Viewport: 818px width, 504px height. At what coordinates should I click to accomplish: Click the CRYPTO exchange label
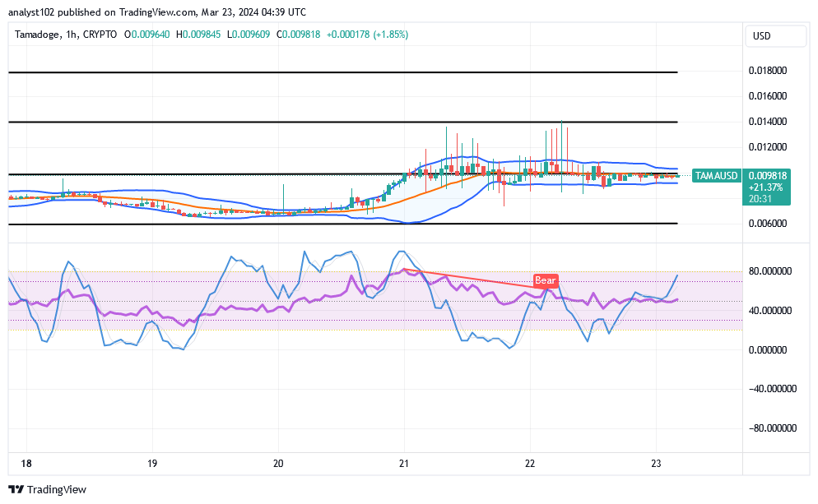100,35
